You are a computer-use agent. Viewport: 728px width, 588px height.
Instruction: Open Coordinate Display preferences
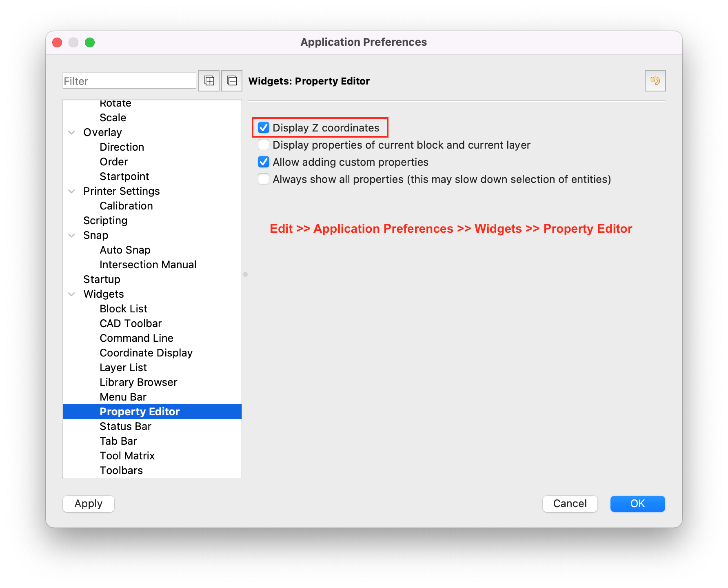146,353
